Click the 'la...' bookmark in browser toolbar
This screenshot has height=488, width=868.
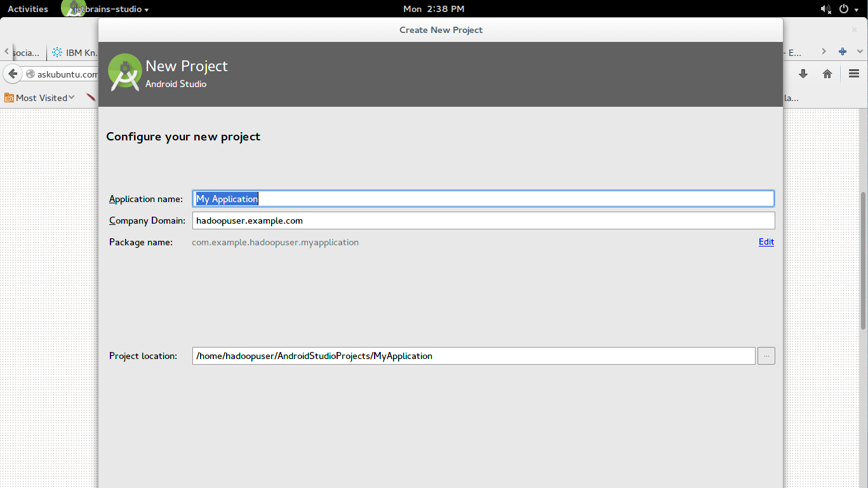point(792,98)
